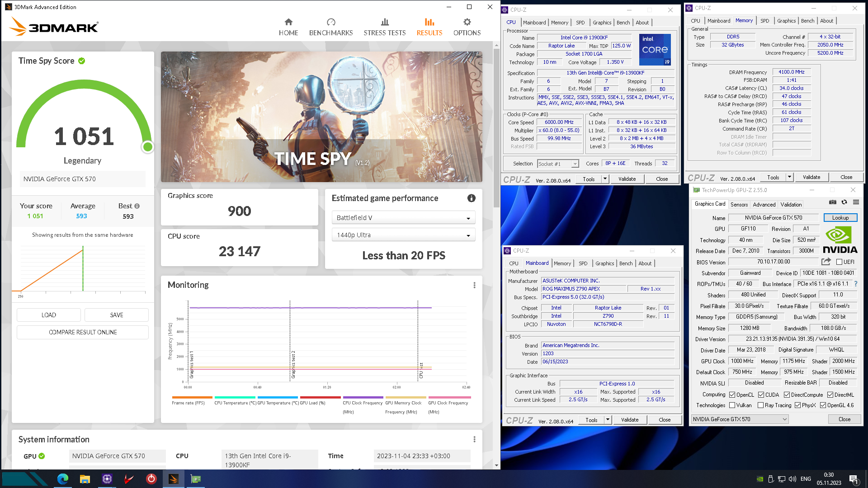This screenshot has height=488, width=868.
Task: Expand the Tools arrow in CPU-Z Mainboard window
Action: pyautogui.click(x=608, y=420)
